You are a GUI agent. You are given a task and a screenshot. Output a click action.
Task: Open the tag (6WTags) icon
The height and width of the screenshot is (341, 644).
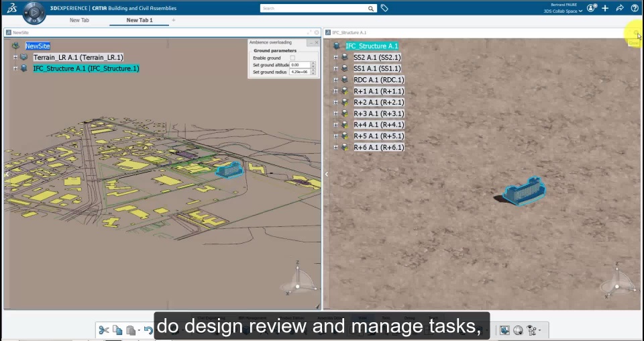pyautogui.click(x=384, y=8)
